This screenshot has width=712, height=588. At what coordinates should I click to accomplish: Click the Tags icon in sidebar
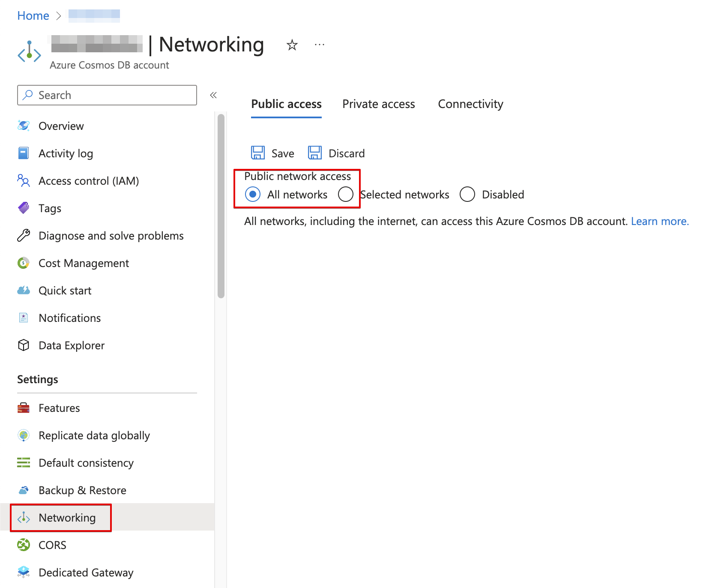(24, 208)
